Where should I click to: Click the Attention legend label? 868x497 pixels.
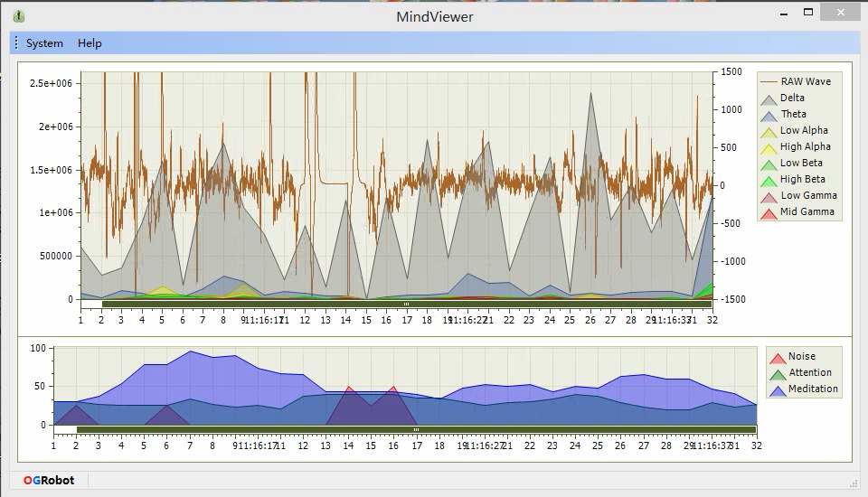click(810, 372)
